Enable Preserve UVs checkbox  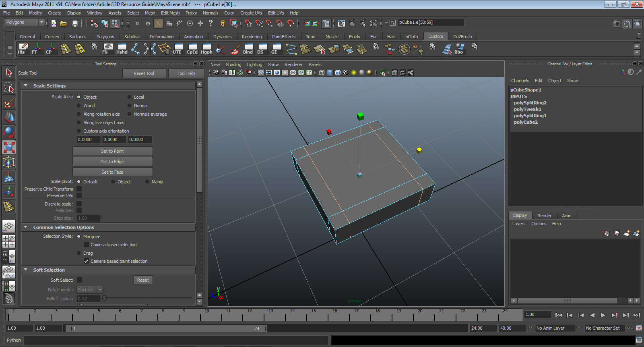(x=79, y=195)
